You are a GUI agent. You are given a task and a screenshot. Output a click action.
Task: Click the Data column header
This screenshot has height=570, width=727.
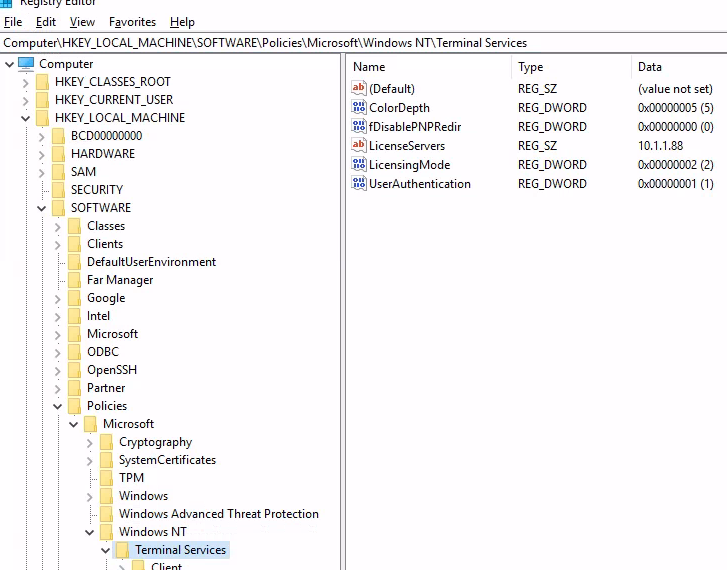[x=680, y=67]
